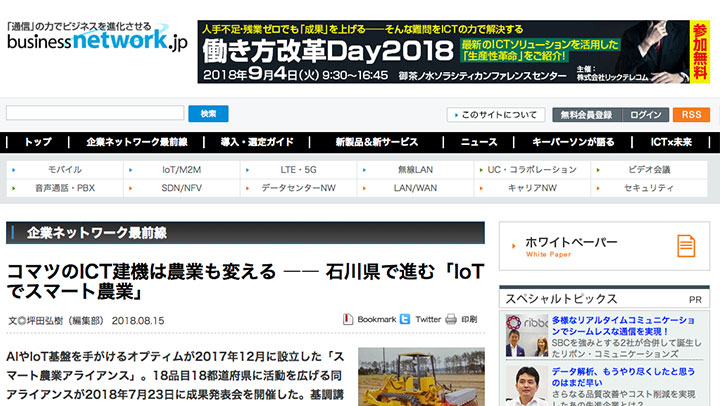Open the 働き方改革Day2018 banner advertisement
Screen dimensions: 720x406
point(454,52)
